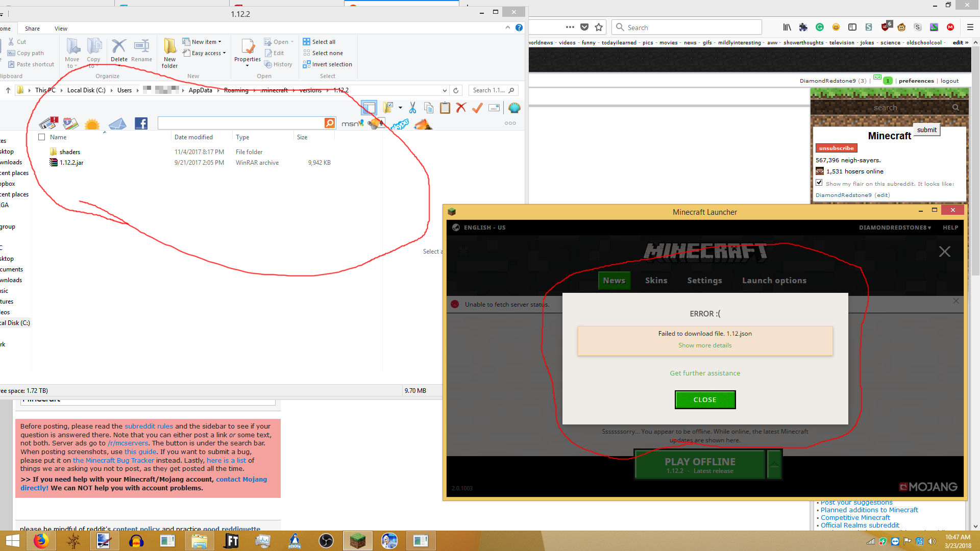Click the scissors cut icon in the toolbar

click(412, 108)
